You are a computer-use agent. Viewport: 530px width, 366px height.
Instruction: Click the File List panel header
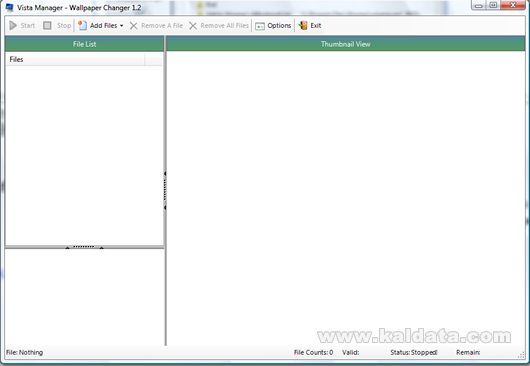click(85, 44)
